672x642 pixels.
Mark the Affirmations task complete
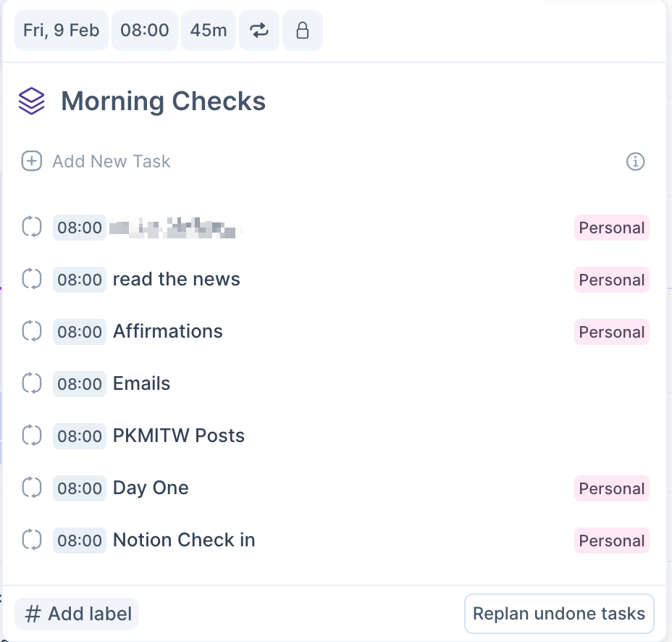point(32,332)
